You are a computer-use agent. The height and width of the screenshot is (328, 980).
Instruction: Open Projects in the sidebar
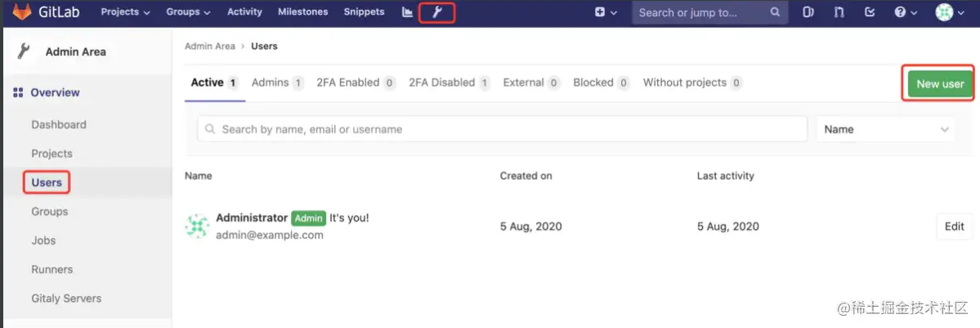pyautogui.click(x=51, y=153)
